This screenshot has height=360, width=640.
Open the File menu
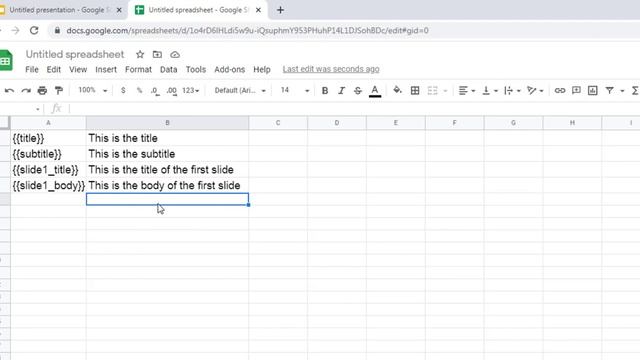32,69
